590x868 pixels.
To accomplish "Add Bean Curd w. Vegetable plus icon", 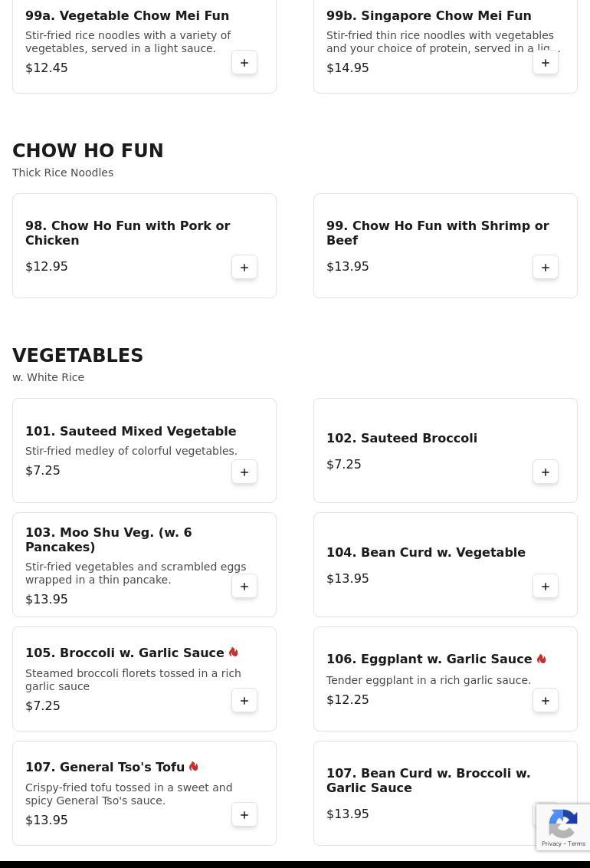I will (546, 587).
